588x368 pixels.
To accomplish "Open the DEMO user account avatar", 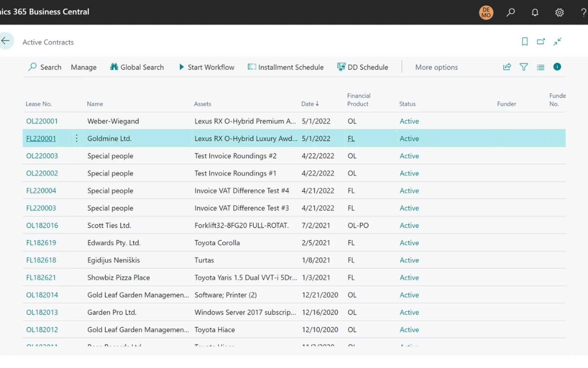I will tap(486, 12).
